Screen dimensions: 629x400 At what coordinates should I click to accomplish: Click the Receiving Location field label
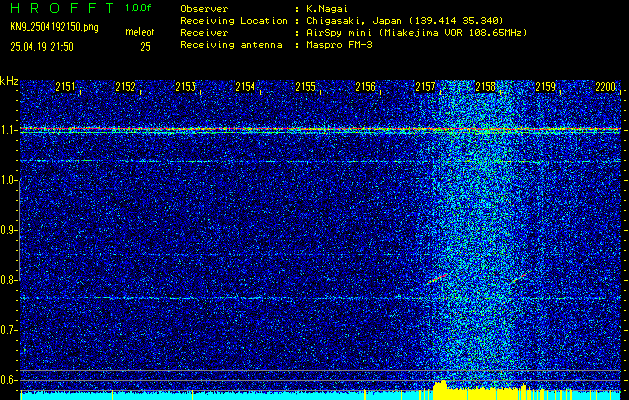234,21
